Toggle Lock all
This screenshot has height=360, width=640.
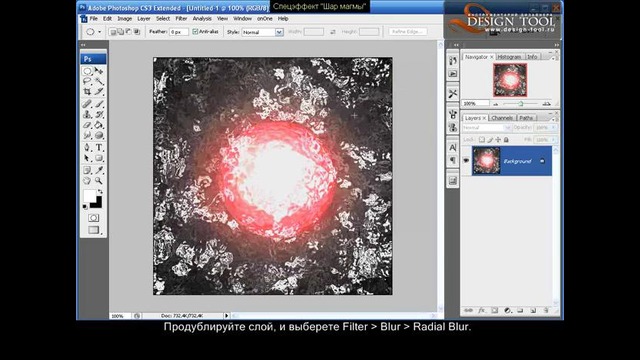coord(506,140)
